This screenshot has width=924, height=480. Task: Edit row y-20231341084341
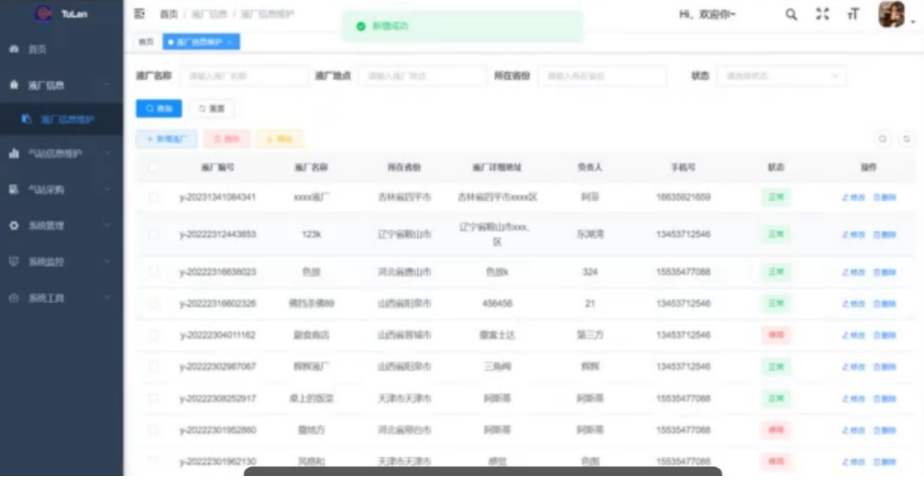click(x=853, y=197)
